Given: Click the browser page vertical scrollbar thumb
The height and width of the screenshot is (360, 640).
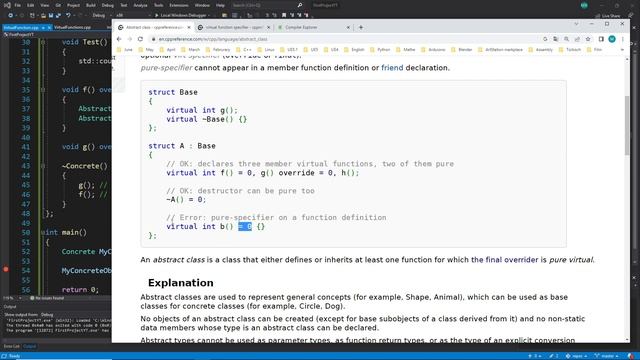Looking at the screenshot, I should [627, 125].
